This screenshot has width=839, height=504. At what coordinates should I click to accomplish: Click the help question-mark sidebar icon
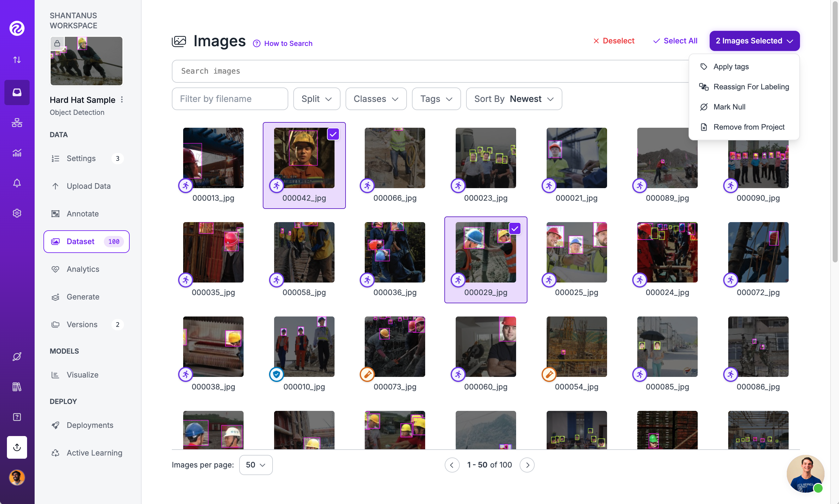coord(17,417)
